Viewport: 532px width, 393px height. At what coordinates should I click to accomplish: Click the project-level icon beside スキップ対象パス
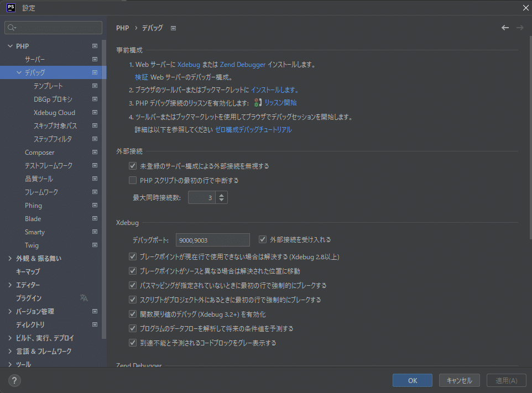(95, 125)
